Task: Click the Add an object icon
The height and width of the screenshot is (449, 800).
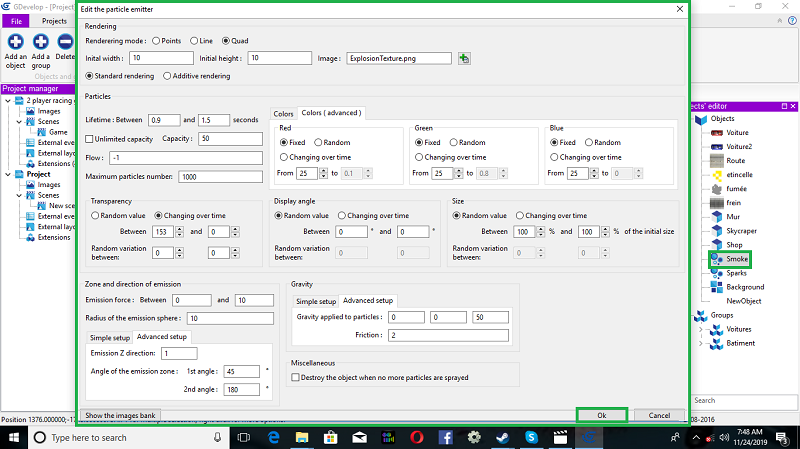Action: coord(15,42)
